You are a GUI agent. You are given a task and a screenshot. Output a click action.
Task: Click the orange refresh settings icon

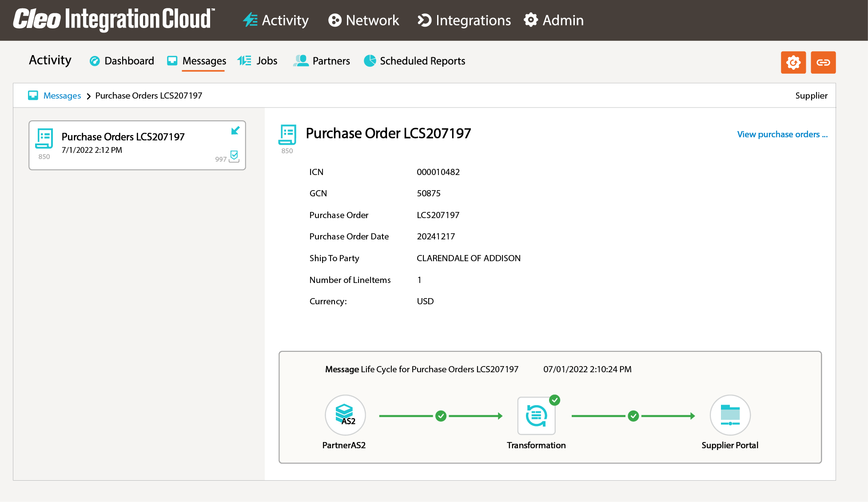[x=793, y=62]
